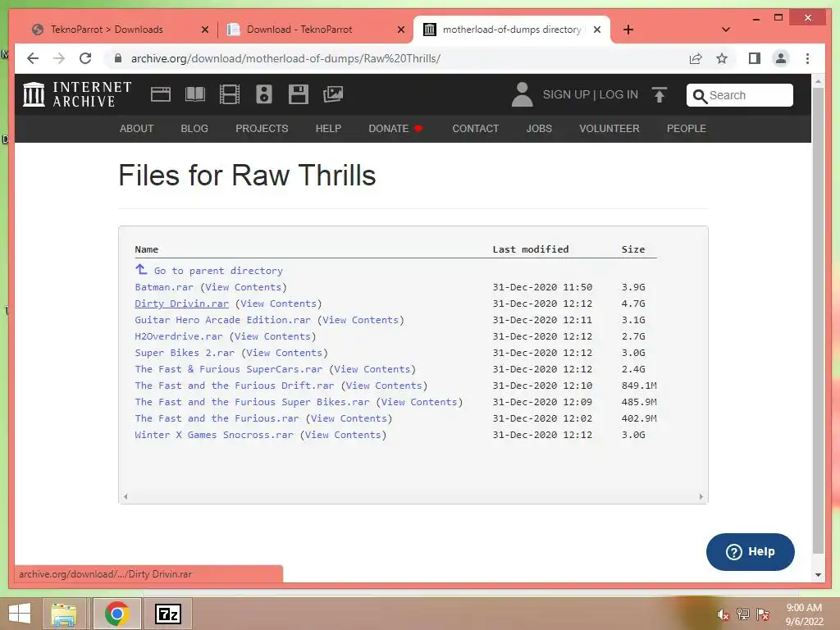
Task: Open the PROJECTS menu item
Action: click(262, 129)
